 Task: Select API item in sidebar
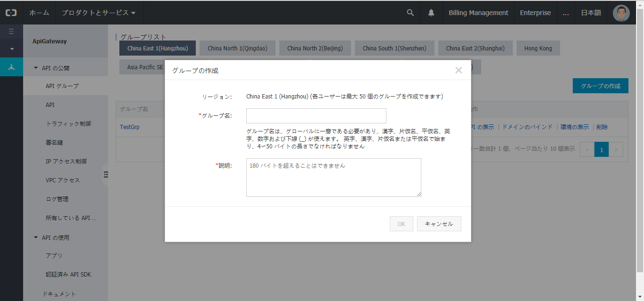(66, 105)
